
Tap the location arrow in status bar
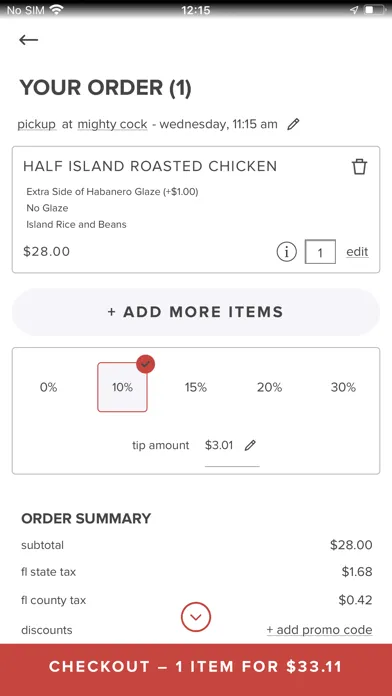point(354,10)
